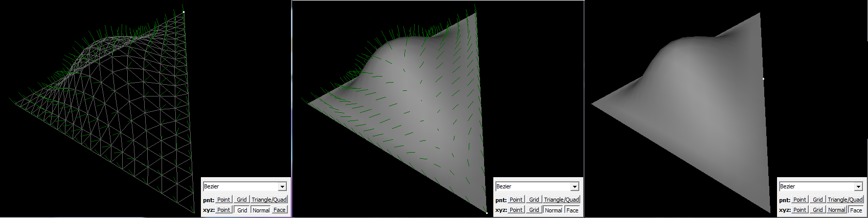
Task: Click xyz Point in the right panel
Action: [x=800, y=210]
